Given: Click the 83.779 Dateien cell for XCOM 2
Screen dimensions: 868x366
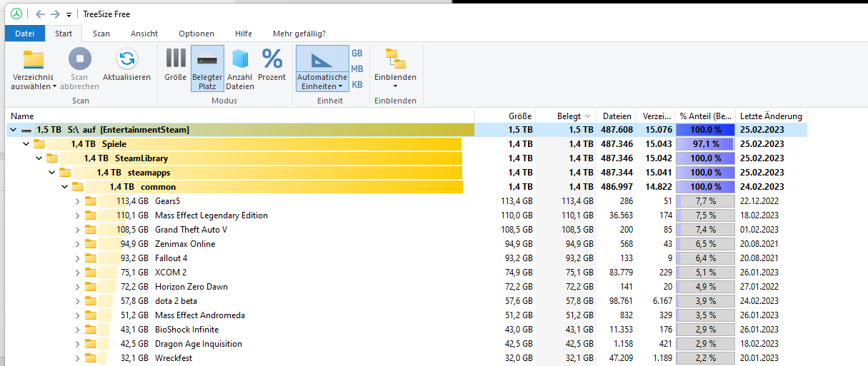Looking at the screenshot, I should click(x=619, y=273).
